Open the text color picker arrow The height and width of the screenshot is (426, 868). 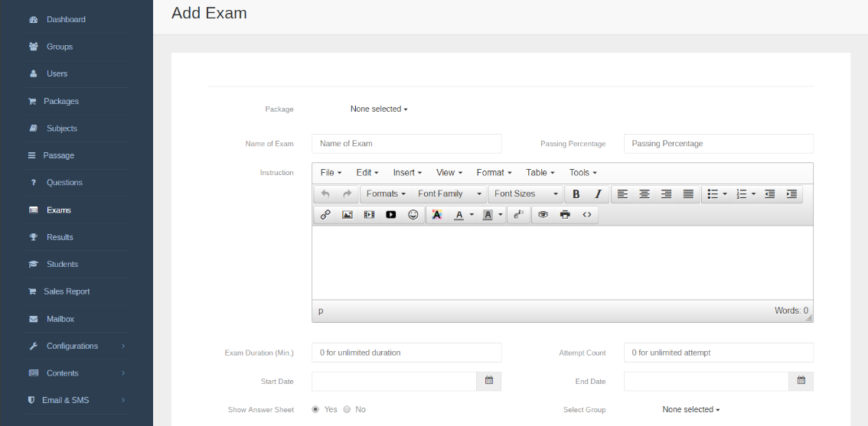[472, 215]
